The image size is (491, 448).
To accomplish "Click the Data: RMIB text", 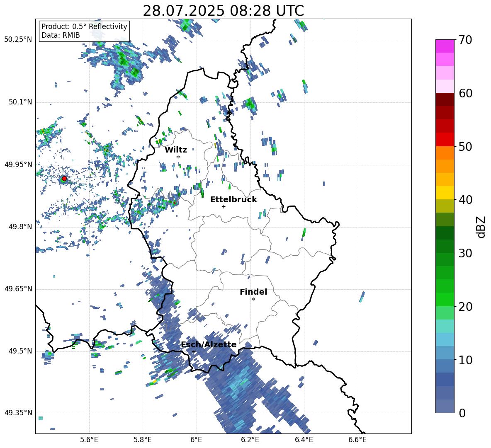I will pyautogui.click(x=61, y=35).
